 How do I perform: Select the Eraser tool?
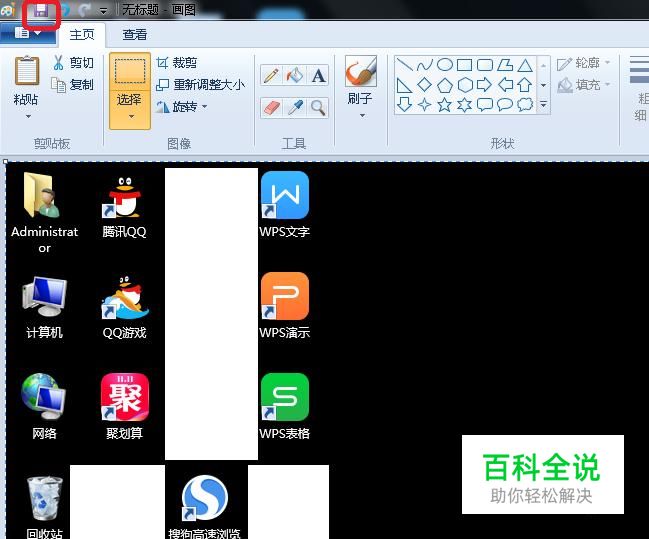(271, 108)
